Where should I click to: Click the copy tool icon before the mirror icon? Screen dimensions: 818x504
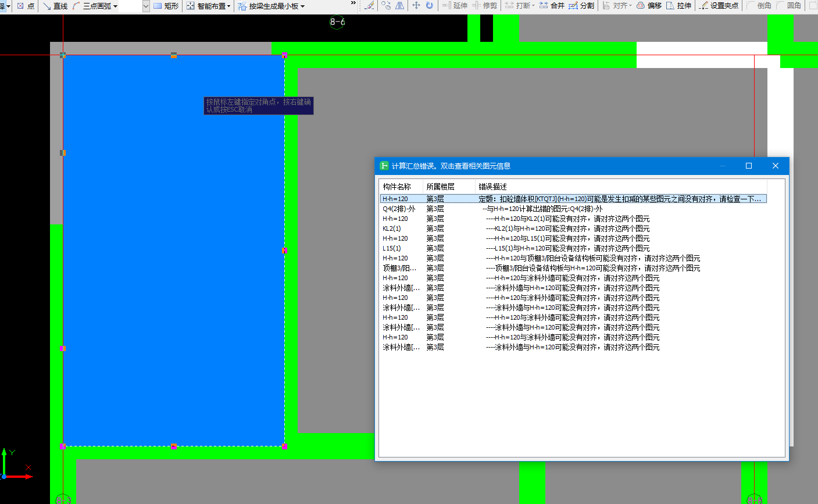point(386,6)
